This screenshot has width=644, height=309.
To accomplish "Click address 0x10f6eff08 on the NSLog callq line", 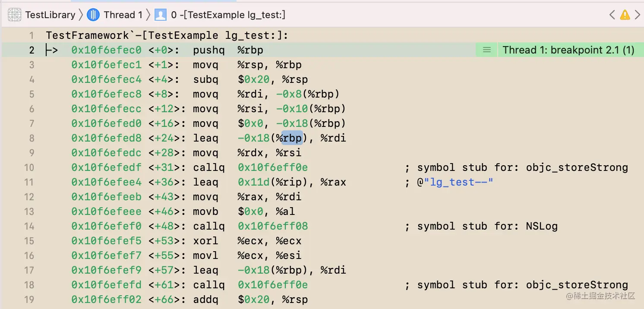I will (273, 226).
